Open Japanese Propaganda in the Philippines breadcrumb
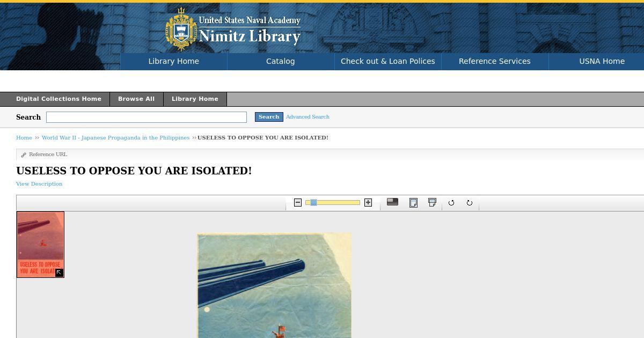Image resolution: width=644 pixels, height=338 pixels. 115,137
